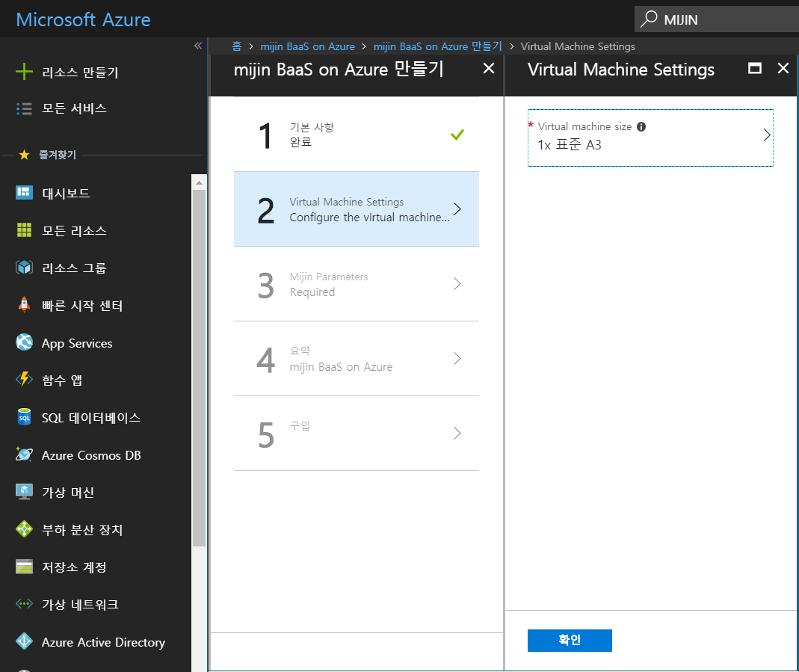Open the All services list icon

click(x=24, y=108)
